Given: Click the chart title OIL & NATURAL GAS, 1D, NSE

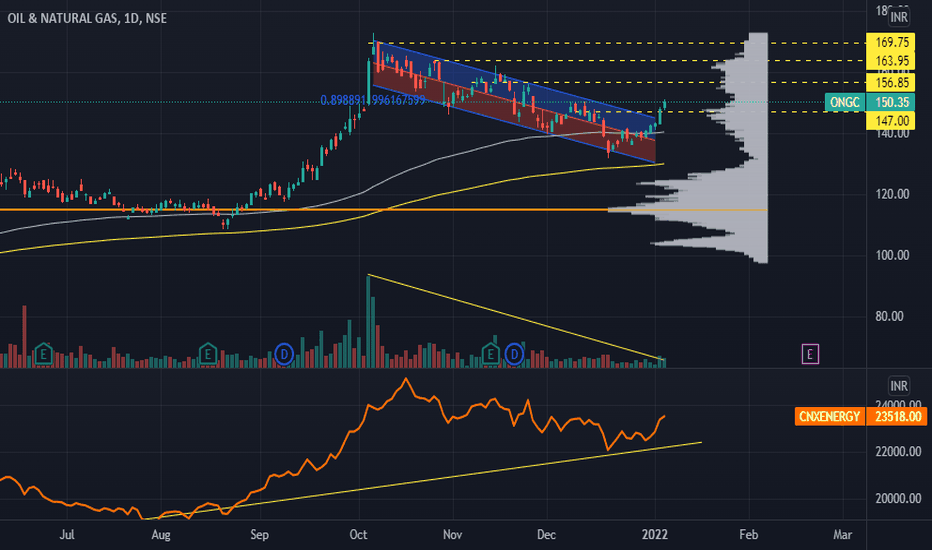Looking at the screenshot, I should (x=87, y=18).
